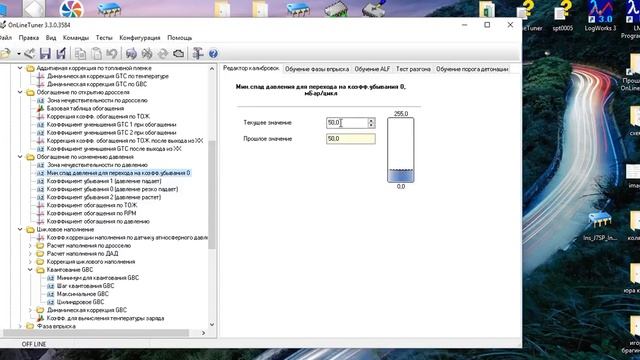Open the Команды menu
The width and height of the screenshot is (640, 360).
(76, 38)
